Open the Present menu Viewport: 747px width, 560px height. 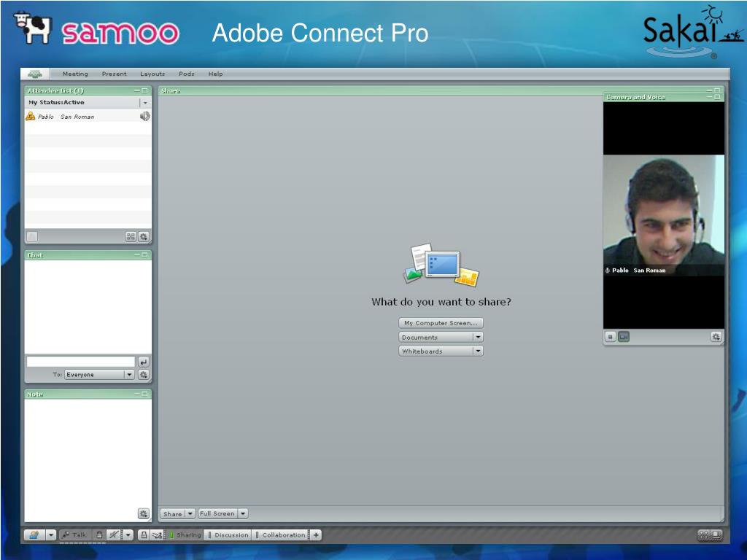(x=115, y=74)
